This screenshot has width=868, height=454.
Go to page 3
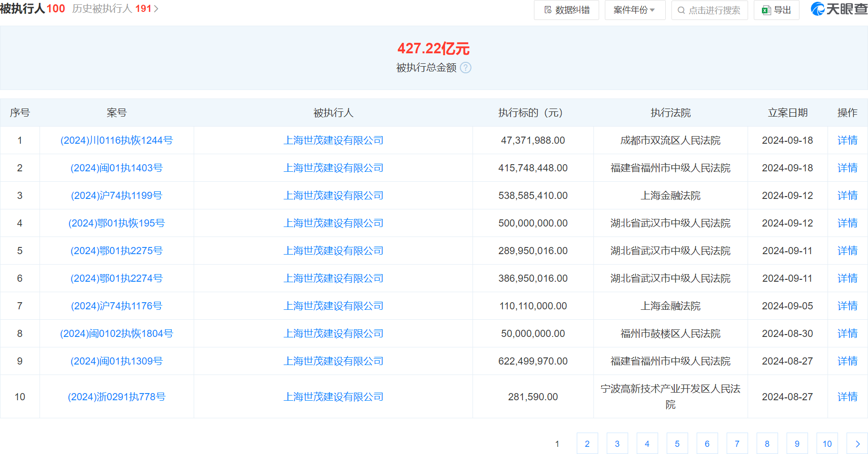pos(617,444)
